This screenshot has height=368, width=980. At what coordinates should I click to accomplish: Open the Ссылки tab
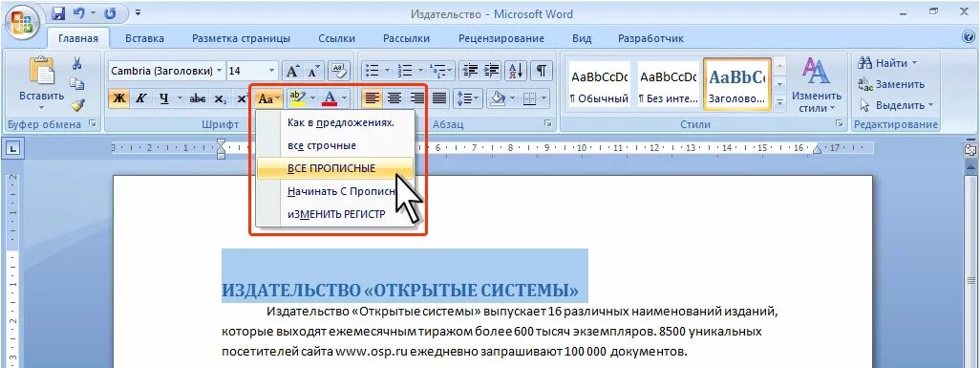(x=336, y=38)
